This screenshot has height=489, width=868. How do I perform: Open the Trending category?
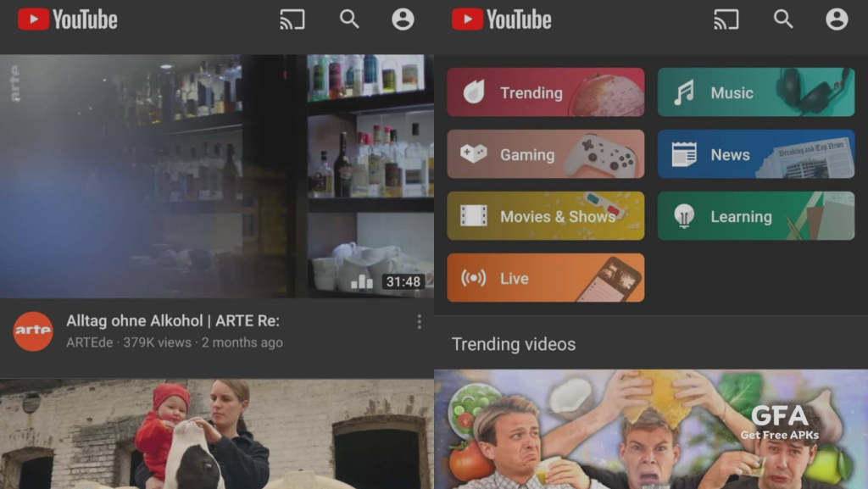click(x=546, y=92)
